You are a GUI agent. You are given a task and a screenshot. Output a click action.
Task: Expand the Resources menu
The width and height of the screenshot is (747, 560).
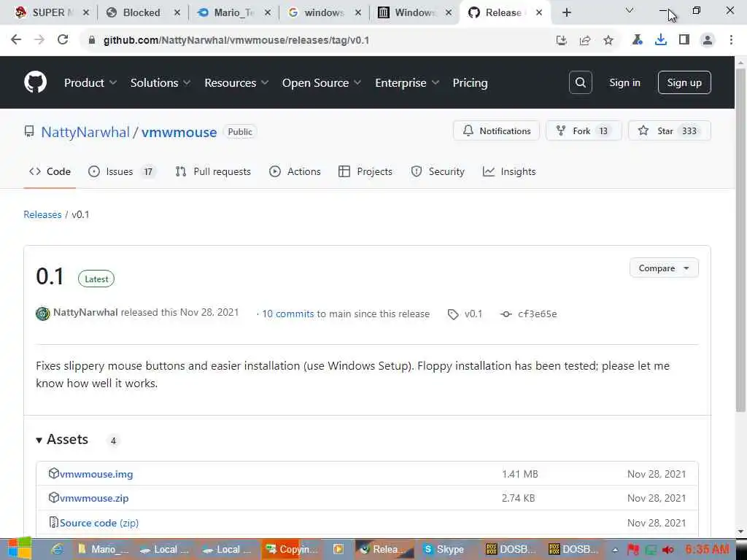[x=236, y=82]
